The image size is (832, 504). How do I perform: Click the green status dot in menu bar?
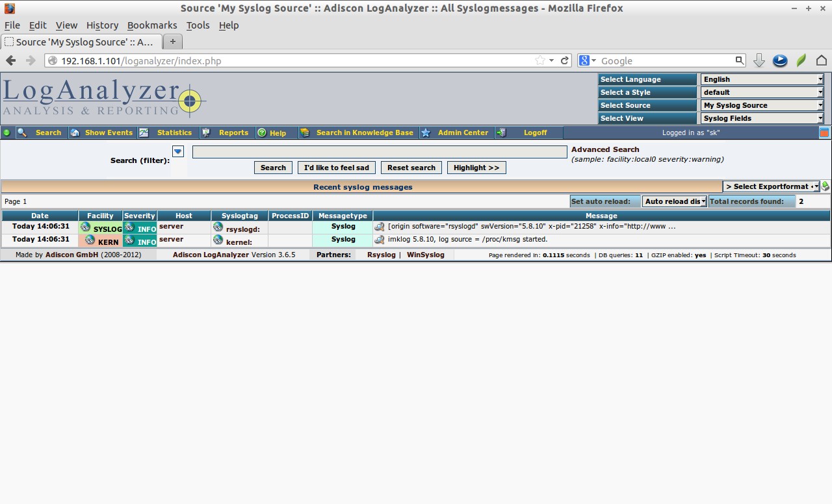click(7, 132)
